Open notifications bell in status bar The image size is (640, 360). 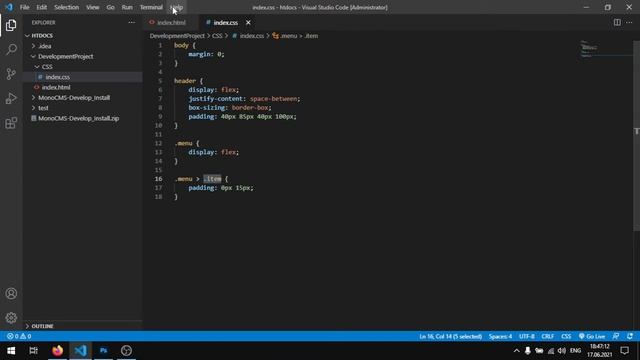630,336
